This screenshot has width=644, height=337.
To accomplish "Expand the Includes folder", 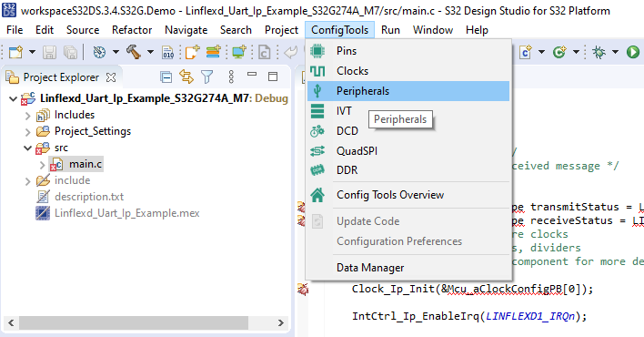I will coord(27,115).
